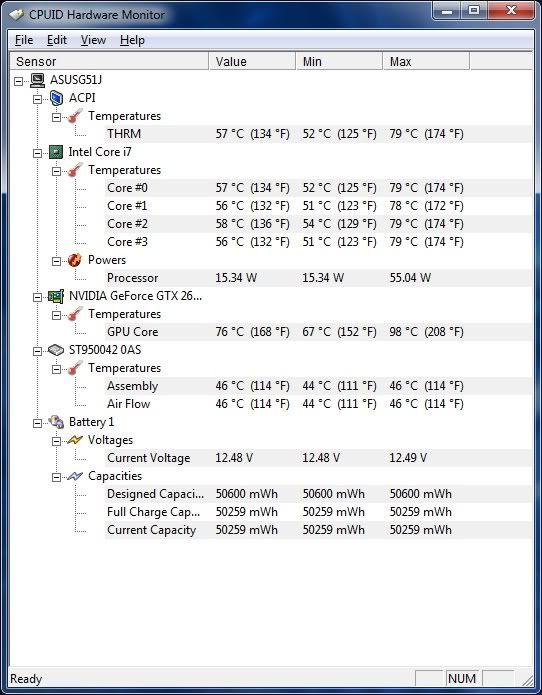Collapse Temperatures under ST950042 0AS
The width and height of the screenshot is (542, 695).
(56, 369)
